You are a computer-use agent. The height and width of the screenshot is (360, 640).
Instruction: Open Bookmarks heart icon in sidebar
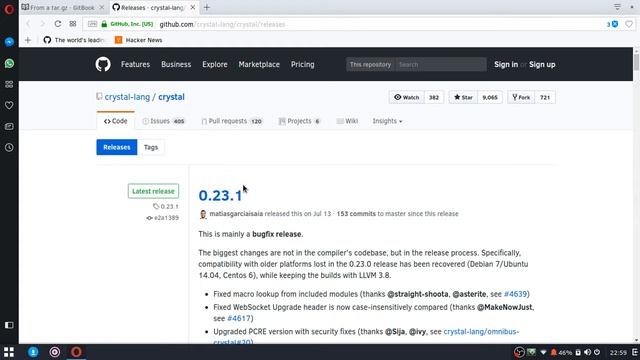[x=9, y=105]
